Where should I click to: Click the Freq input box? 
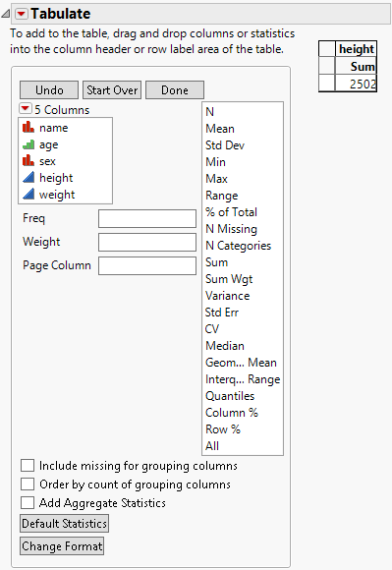pyautogui.click(x=147, y=218)
